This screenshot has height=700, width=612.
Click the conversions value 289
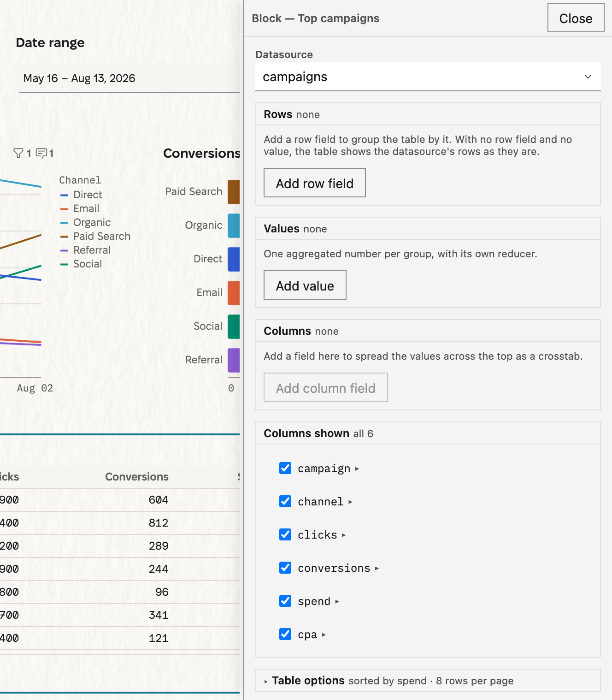point(159,546)
